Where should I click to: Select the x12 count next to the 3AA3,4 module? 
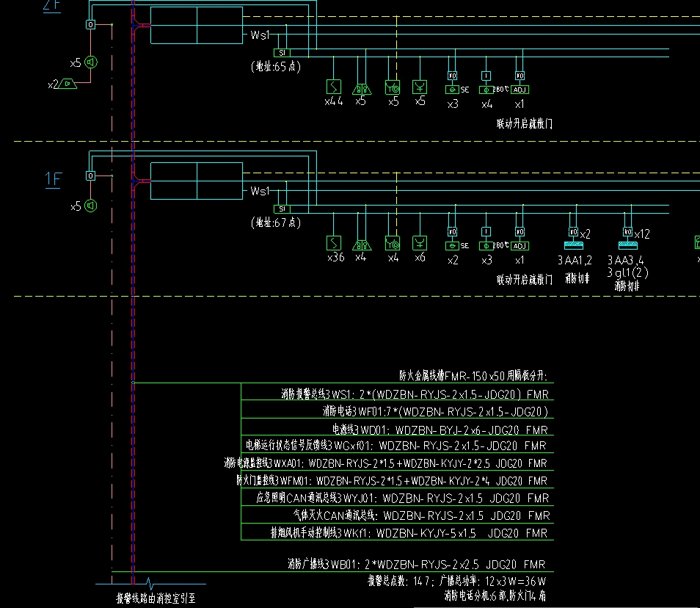[x=642, y=234]
